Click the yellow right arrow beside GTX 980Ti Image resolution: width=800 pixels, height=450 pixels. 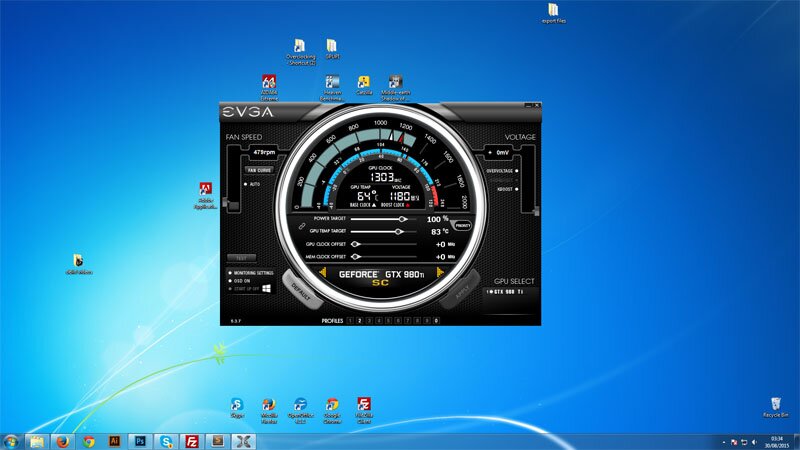pyautogui.click(x=440, y=273)
